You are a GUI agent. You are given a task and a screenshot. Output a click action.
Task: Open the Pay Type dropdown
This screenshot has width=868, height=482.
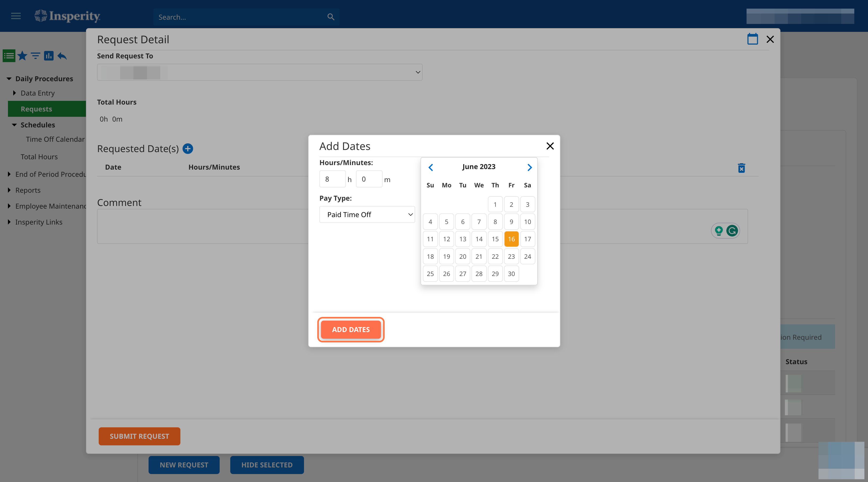coord(367,214)
